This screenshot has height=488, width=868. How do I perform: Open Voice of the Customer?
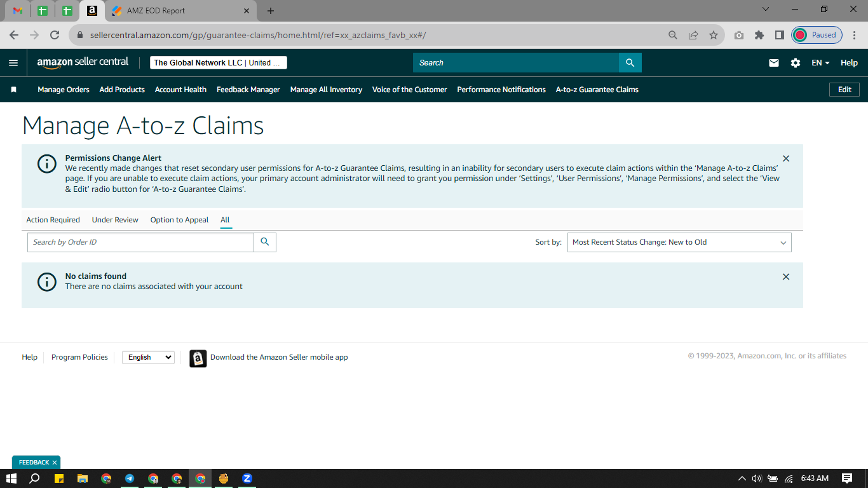click(x=410, y=90)
